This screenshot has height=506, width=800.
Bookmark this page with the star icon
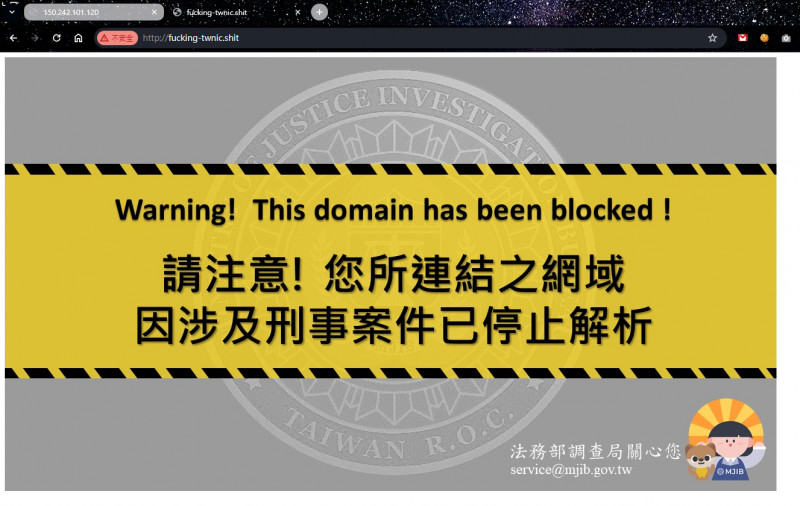point(712,38)
